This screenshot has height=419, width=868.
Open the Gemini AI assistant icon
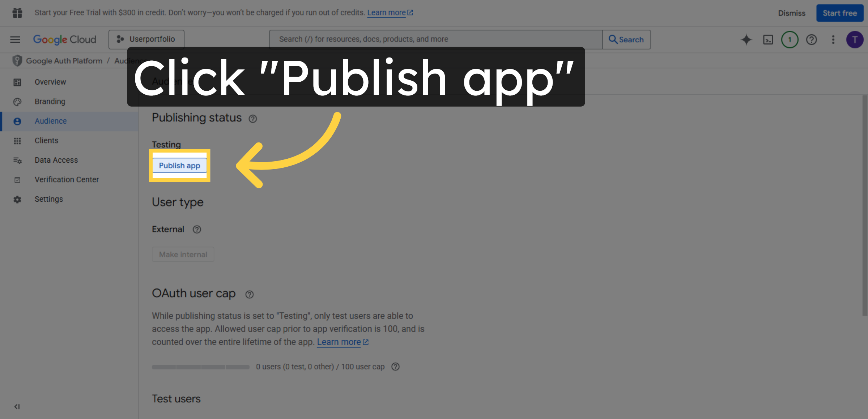coord(746,39)
